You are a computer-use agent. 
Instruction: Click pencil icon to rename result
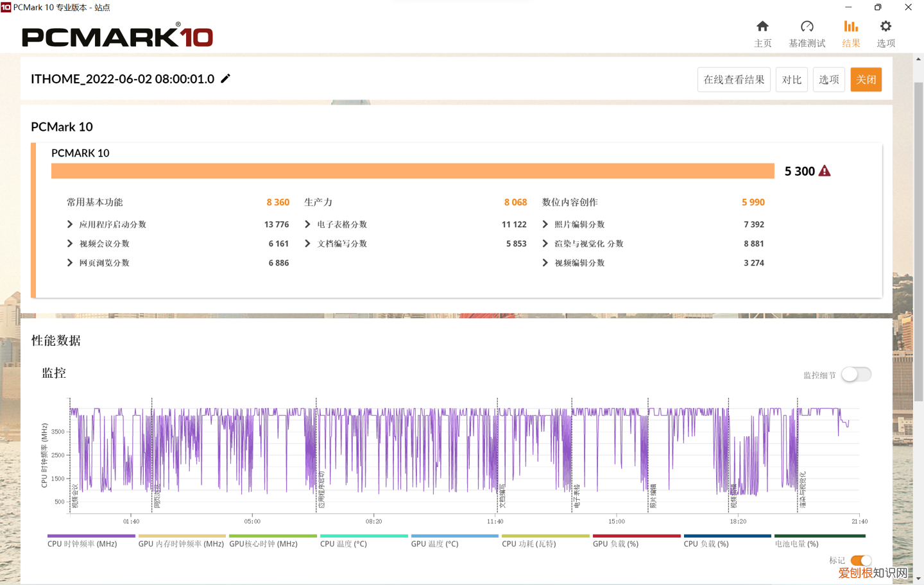[x=225, y=78]
